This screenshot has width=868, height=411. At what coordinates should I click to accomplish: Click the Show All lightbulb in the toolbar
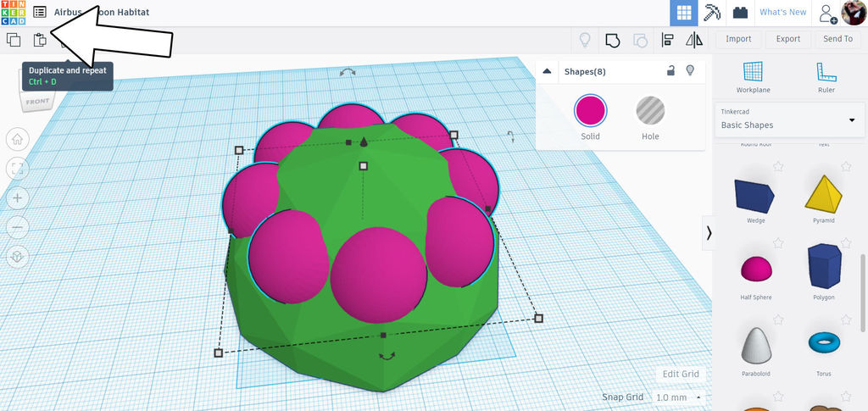585,40
